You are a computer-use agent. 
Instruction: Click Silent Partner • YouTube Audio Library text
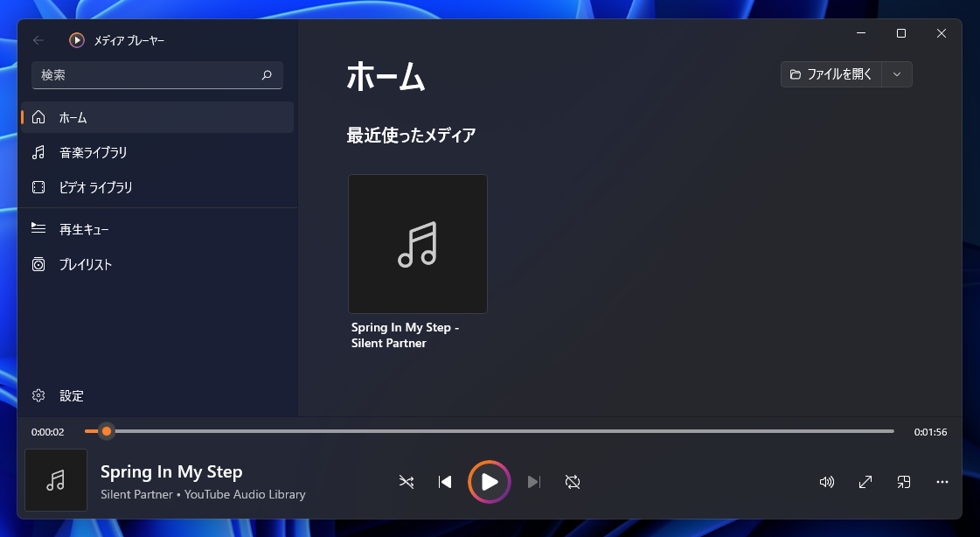point(203,494)
